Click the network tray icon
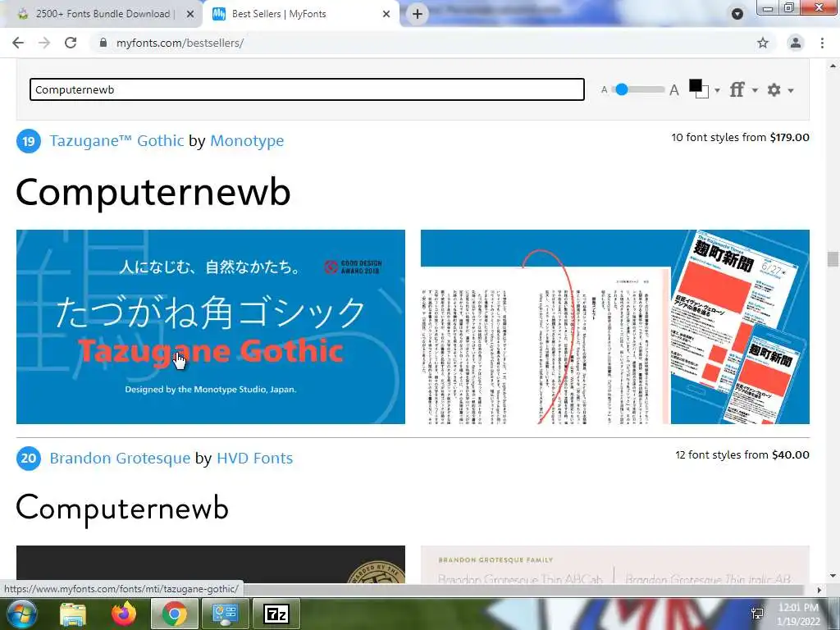Screen dimensions: 840x630 coord(757,614)
